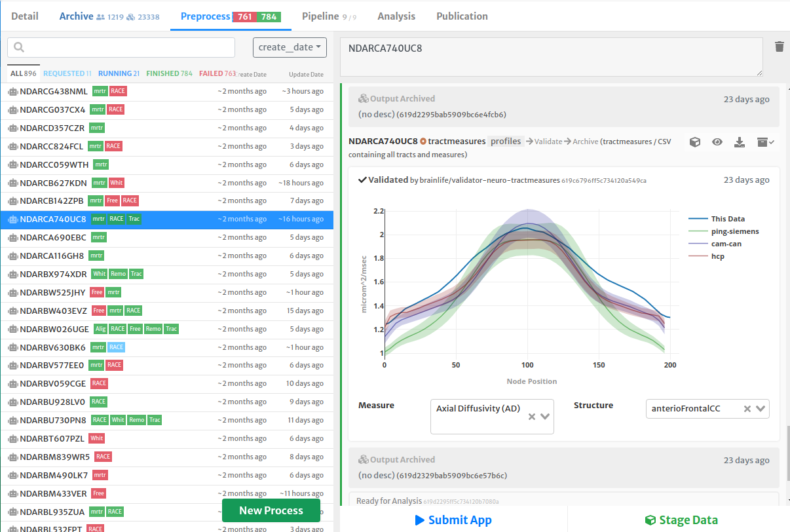Click robot icon of NDARBM490LK7 row

(12, 475)
